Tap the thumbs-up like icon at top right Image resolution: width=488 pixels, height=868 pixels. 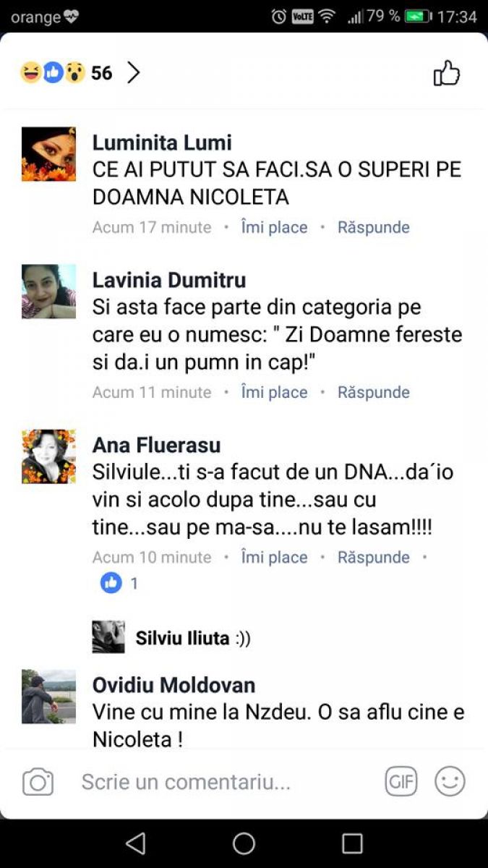[x=446, y=73]
